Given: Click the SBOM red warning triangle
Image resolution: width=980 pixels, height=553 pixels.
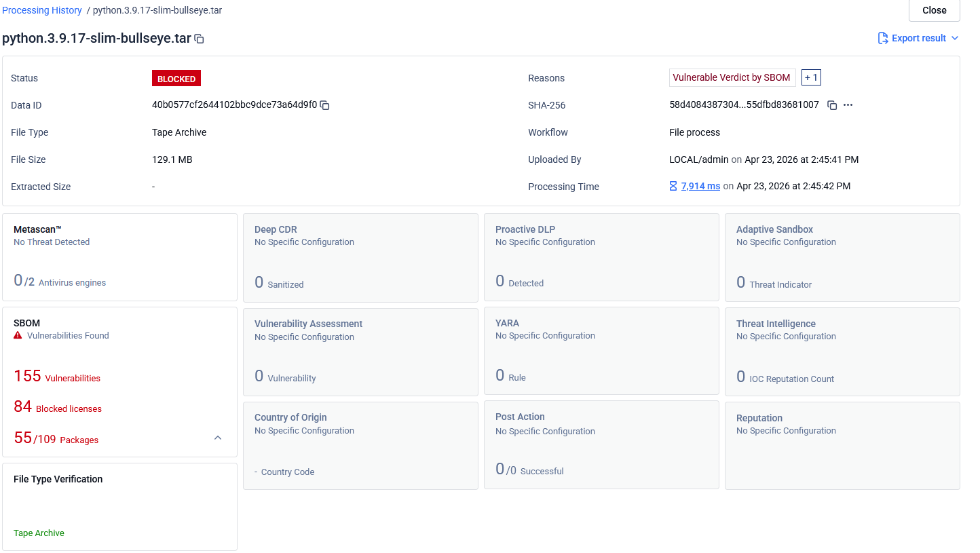Looking at the screenshot, I should [x=18, y=336].
